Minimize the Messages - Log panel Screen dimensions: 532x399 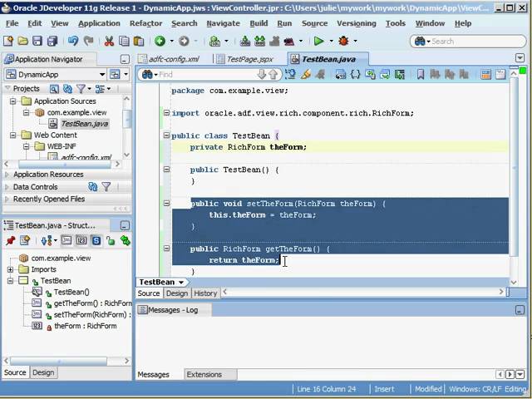click(x=520, y=310)
